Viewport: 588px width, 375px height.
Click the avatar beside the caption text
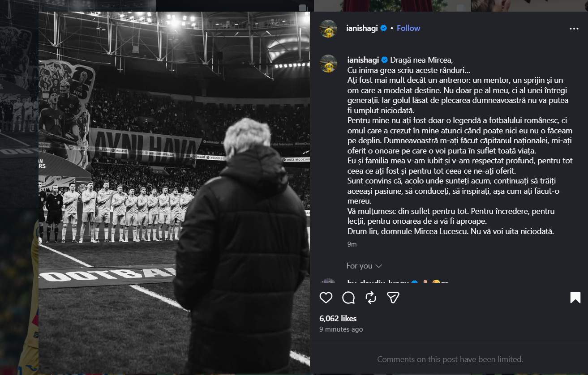(328, 64)
